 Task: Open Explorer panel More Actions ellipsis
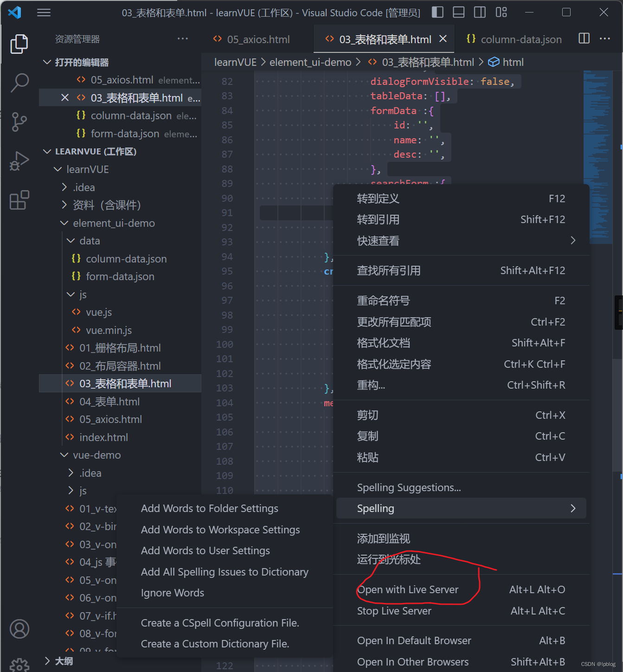tap(183, 39)
